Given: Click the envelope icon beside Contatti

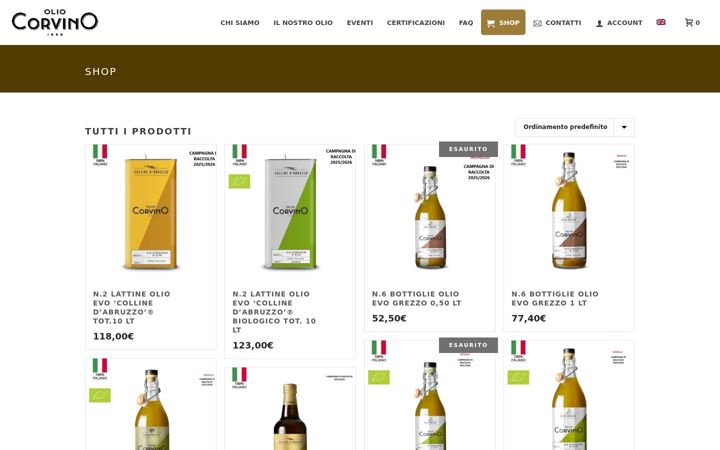Looking at the screenshot, I should (537, 23).
